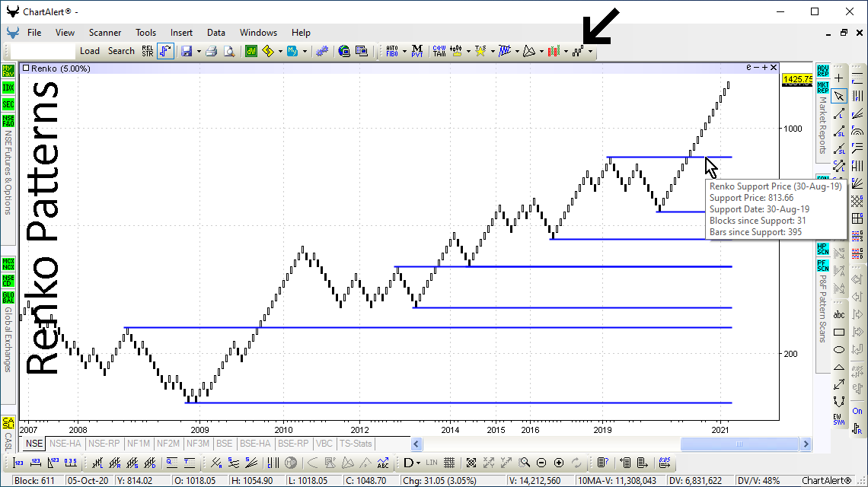Select the rectangle drawing tool
This screenshot has height=487, width=868.
click(839, 332)
